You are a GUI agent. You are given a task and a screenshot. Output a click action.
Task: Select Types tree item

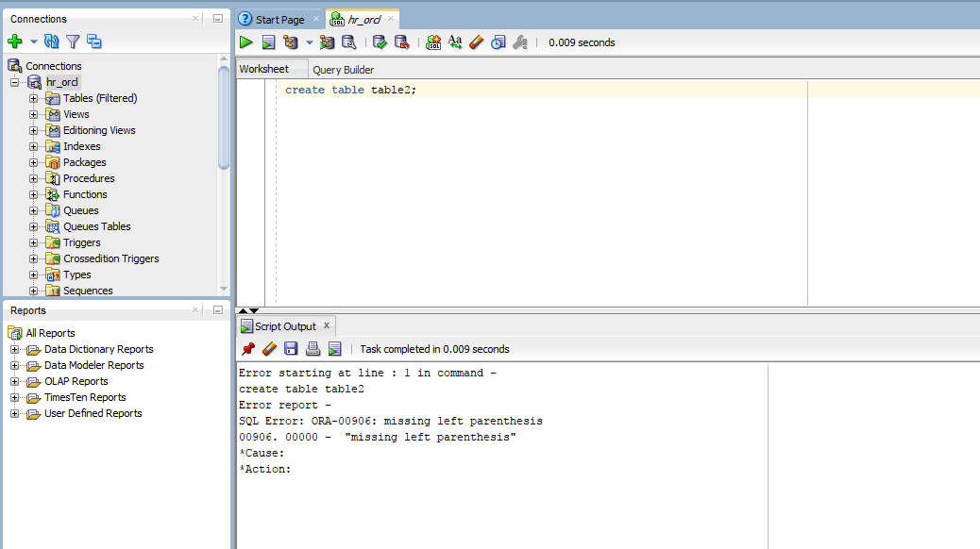coord(76,274)
